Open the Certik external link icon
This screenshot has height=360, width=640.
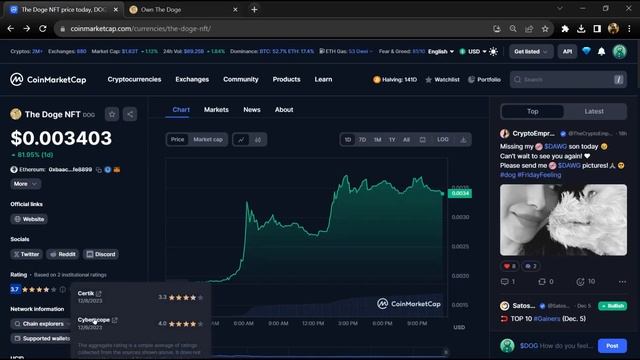pos(99,293)
